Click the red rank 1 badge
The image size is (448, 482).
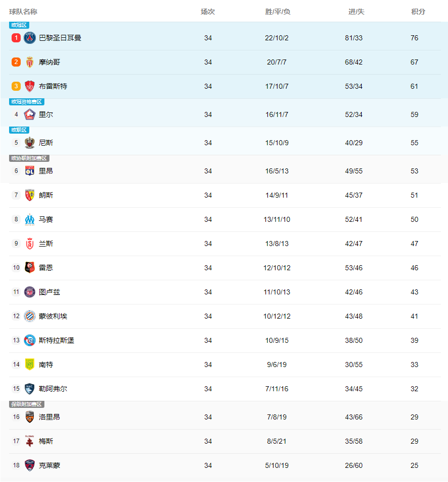tap(16, 38)
